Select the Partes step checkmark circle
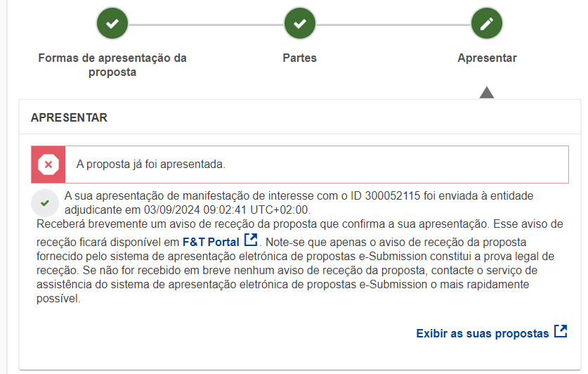 (x=300, y=24)
